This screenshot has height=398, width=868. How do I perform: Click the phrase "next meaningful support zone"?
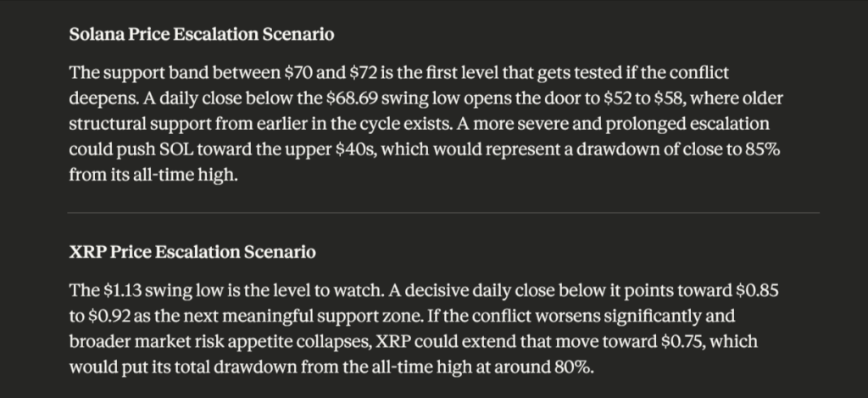click(262, 314)
